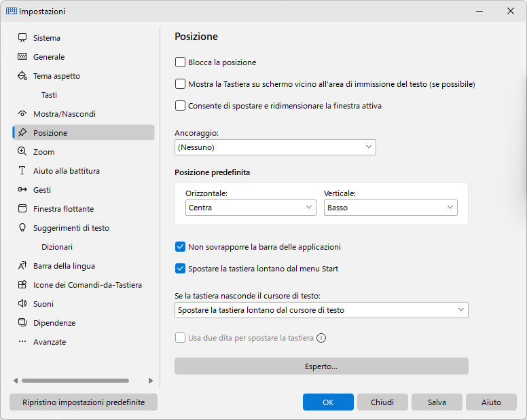This screenshot has width=527, height=420.
Task: Click the sidebar scrollbar left arrow
Action: pyautogui.click(x=16, y=381)
